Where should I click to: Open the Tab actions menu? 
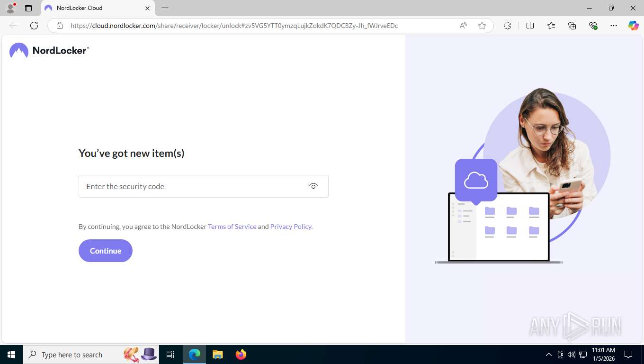(x=28, y=8)
